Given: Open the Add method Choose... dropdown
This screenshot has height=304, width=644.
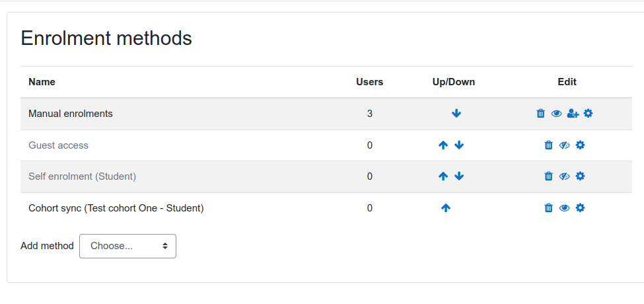Looking at the screenshot, I should [127, 246].
